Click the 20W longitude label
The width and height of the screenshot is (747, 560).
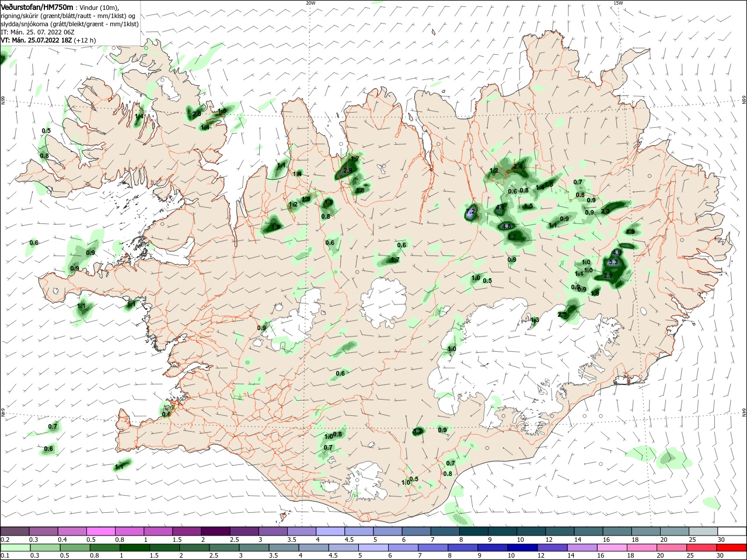[x=310, y=3]
